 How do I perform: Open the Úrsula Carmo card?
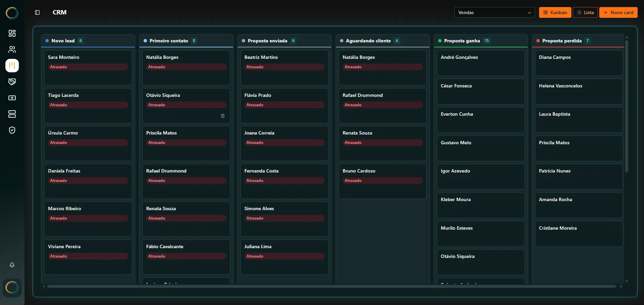[88, 143]
